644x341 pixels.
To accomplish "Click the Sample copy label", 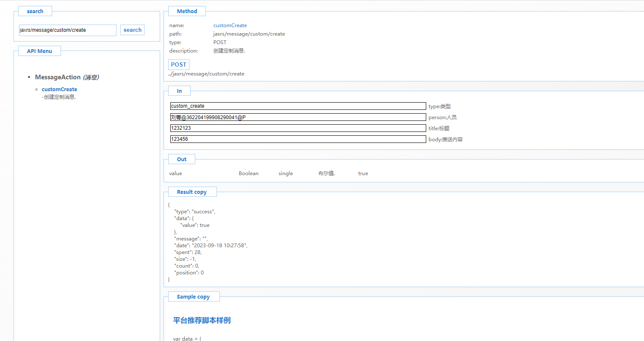I will (193, 297).
